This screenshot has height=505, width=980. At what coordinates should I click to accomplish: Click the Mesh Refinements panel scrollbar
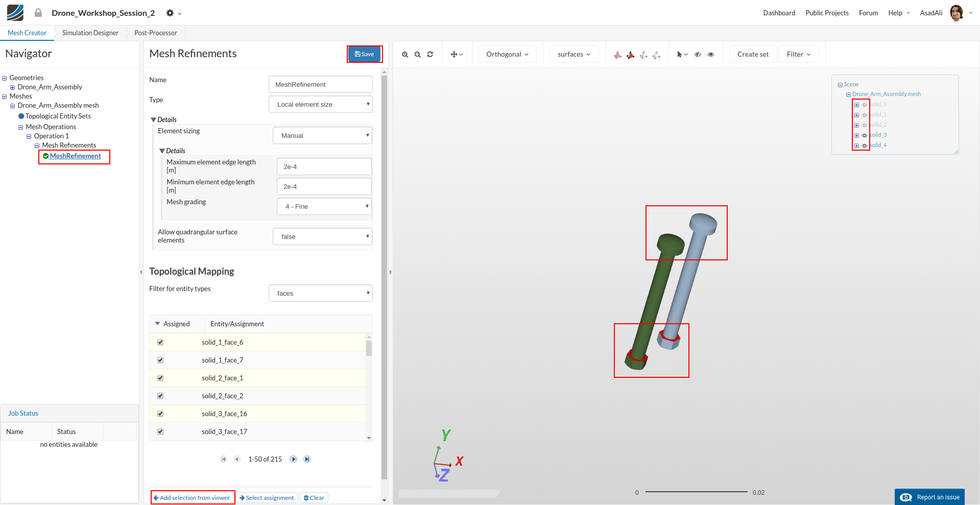pyautogui.click(x=384, y=277)
